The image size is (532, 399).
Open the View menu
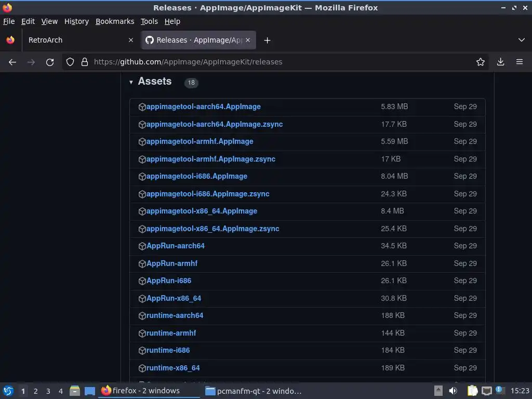[x=49, y=21]
